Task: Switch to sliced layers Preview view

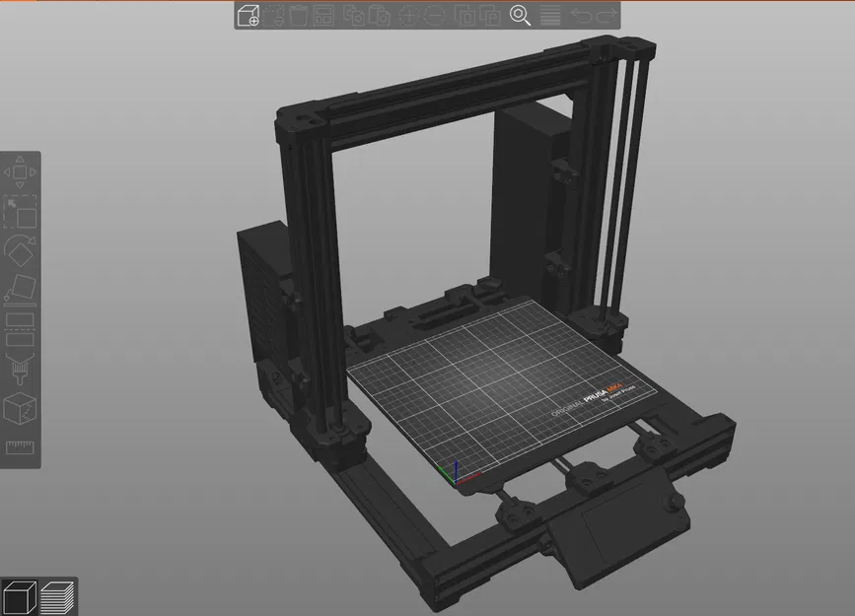Action: point(56,596)
